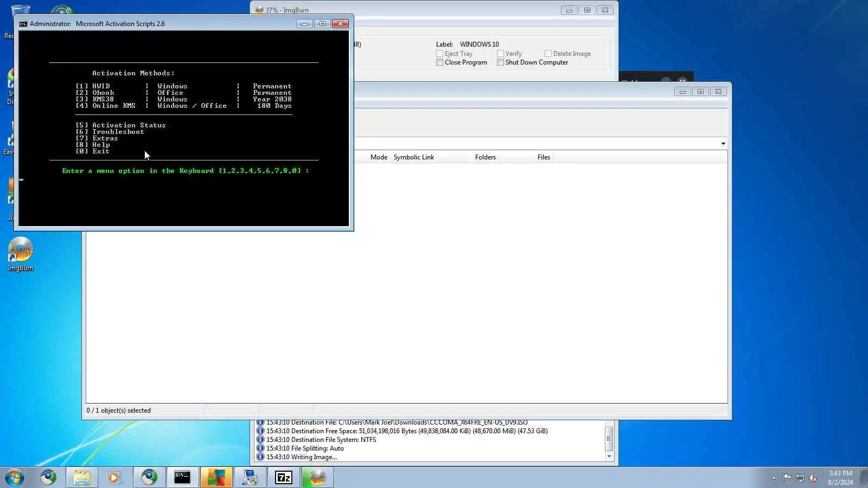Click the '[7] Extras' line
868x488 pixels.
pyautogui.click(x=97, y=138)
